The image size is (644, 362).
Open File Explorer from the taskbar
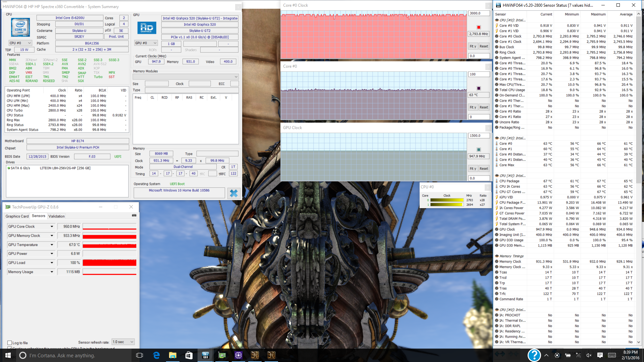(172, 355)
